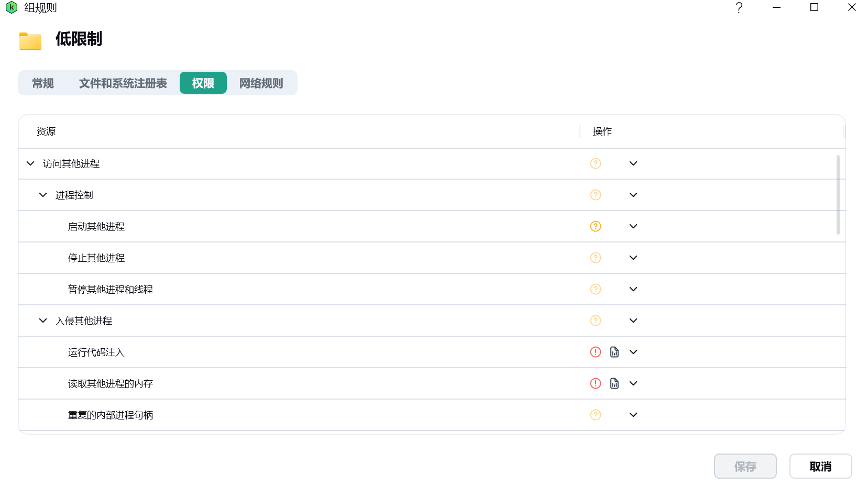Click the red warning icon for 运行代码注入
This screenshot has height=486, width=868.
point(595,352)
